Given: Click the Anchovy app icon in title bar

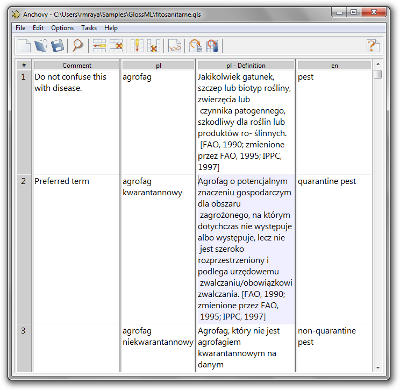Looking at the screenshot, I should [x=16, y=14].
